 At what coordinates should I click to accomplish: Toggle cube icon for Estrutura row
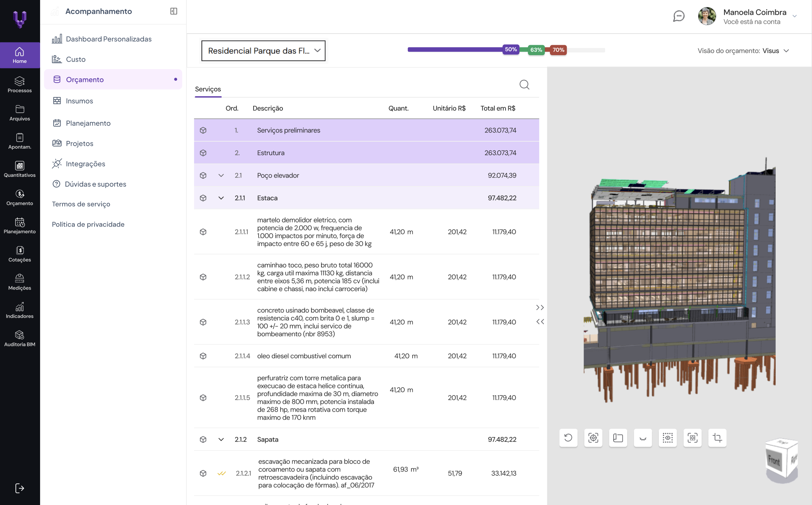tap(203, 153)
